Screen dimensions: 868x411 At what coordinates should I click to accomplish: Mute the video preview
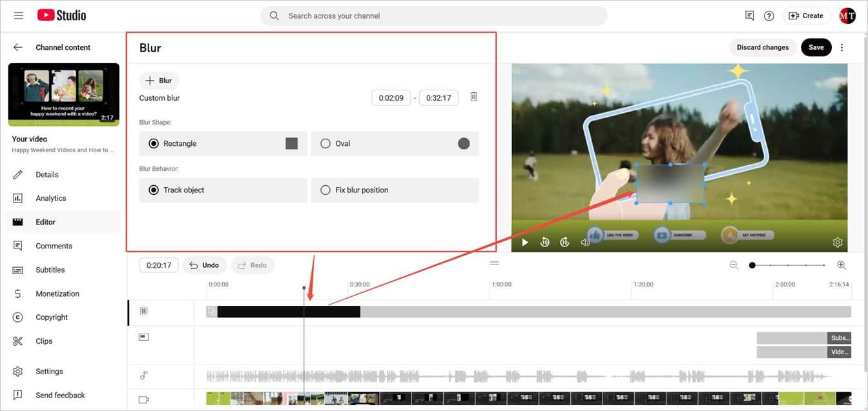tap(585, 242)
